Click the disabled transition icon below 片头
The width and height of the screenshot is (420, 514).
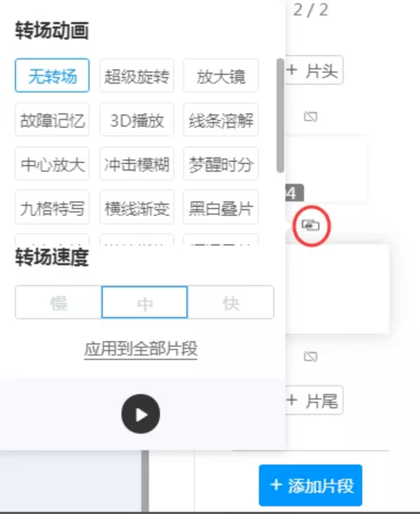point(311,116)
